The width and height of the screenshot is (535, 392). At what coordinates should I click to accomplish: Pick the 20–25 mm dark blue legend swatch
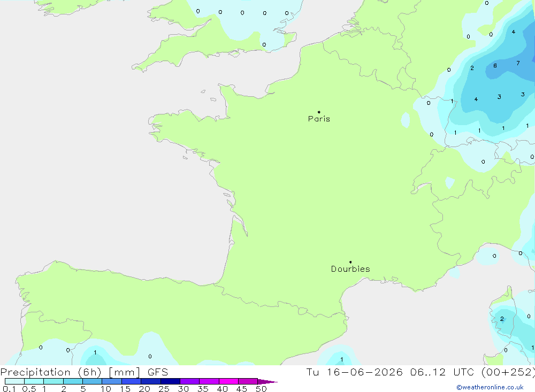151,381
